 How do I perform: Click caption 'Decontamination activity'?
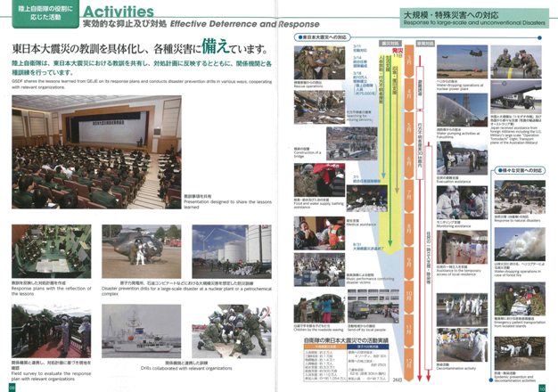[x=456, y=368]
